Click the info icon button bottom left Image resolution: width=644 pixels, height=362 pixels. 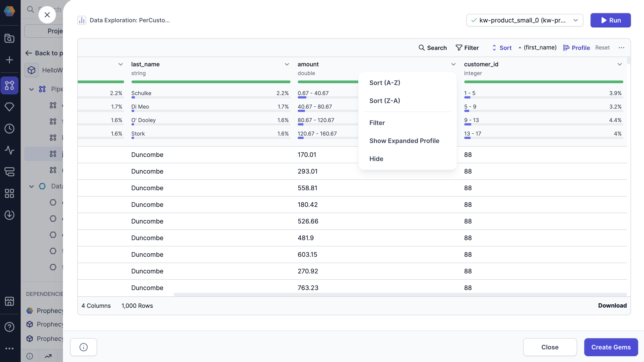pos(84,347)
